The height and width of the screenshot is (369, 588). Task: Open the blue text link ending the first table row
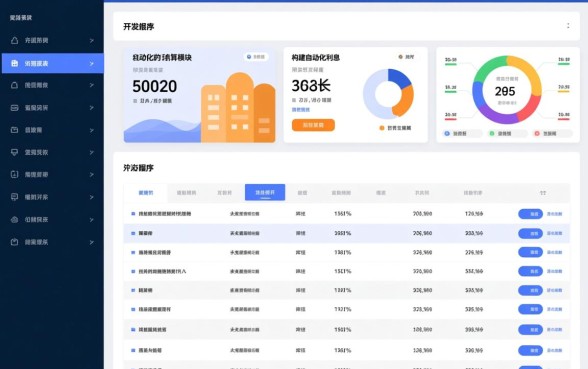coord(554,214)
